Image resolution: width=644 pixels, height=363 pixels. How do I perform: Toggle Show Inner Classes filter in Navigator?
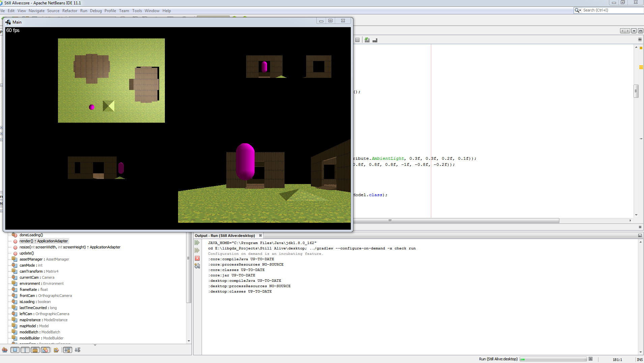click(45, 350)
